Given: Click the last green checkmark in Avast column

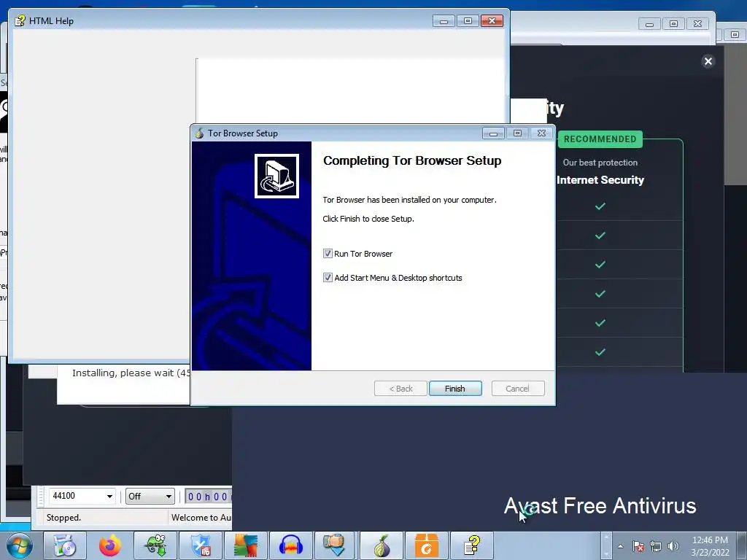Looking at the screenshot, I should point(600,352).
